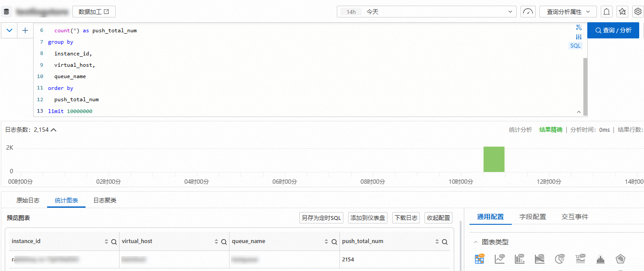Screen dimensions: 644x271
Task: Switch to the 日志聚类 tab
Action: (105, 200)
